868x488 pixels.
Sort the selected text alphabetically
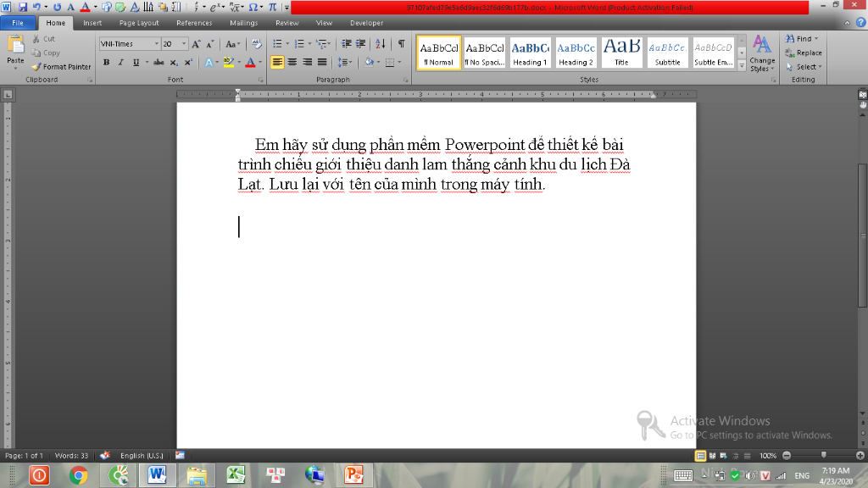(381, 44)
